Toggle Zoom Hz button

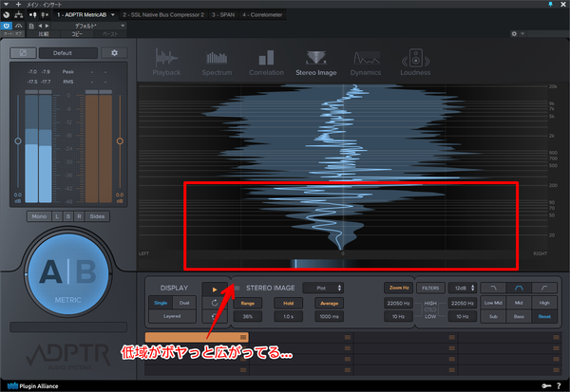coord(399,288)
